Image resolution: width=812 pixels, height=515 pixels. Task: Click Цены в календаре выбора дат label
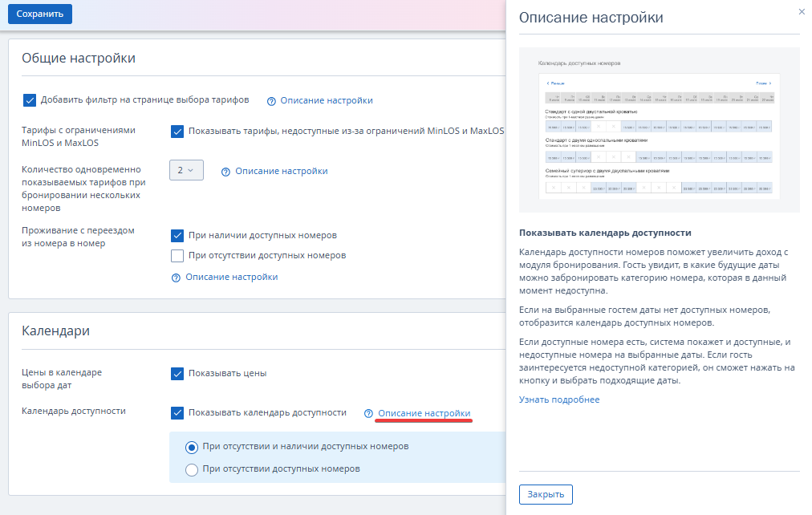pyautogui.click(x=62, y=379)
